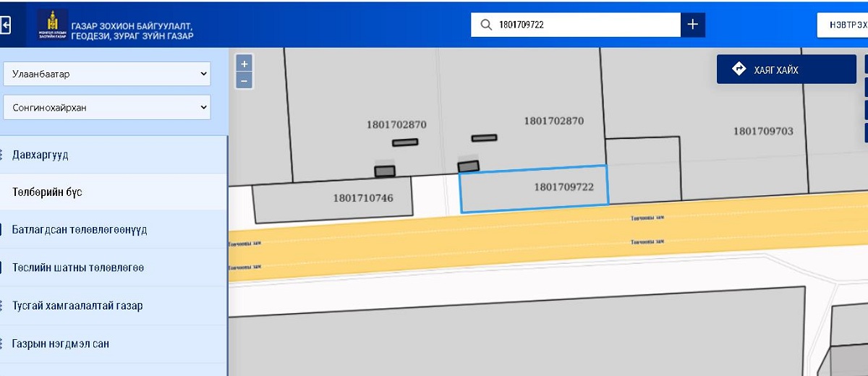Click the ХАЯГ ХАЙХ address search button
868x376 pixels.
pos(786,69)
